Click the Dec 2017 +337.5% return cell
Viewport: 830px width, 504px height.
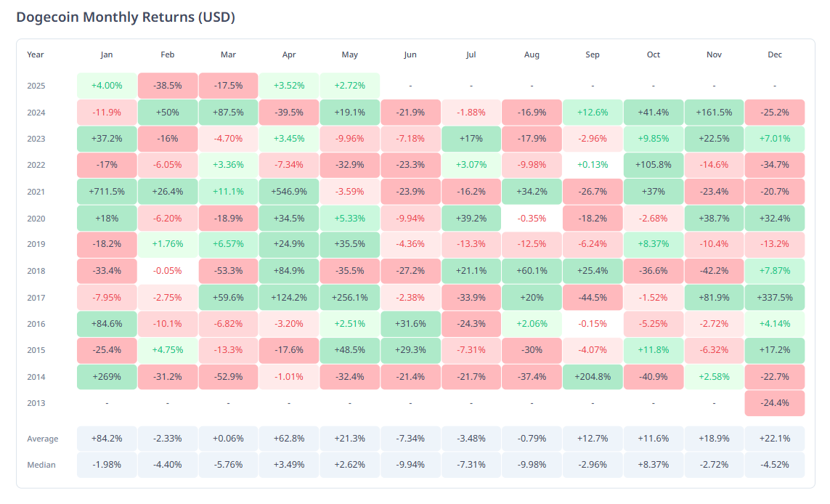[x=774, y=297]
